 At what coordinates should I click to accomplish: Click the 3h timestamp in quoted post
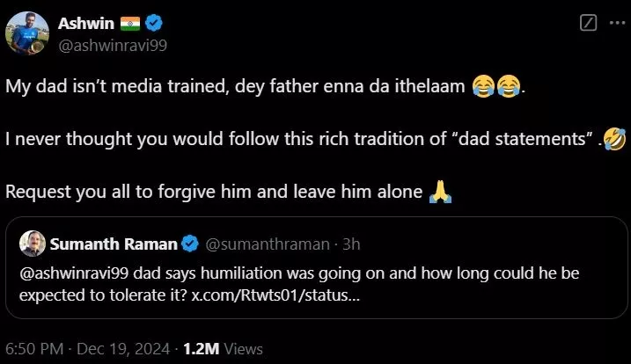pyautogui.click(x=350, y=243)
